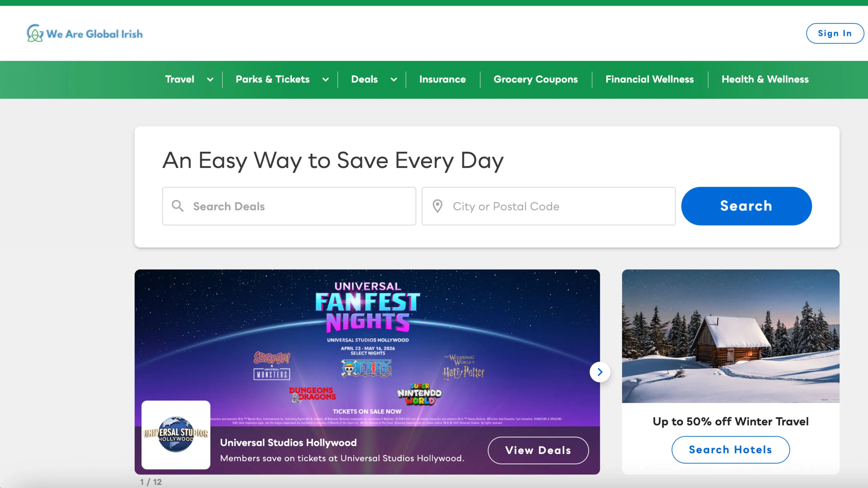Screen dimensions: 868x488
Task: Click the Universal Studios Hollywood logo thumbnail
Action: tap(176, 434)
